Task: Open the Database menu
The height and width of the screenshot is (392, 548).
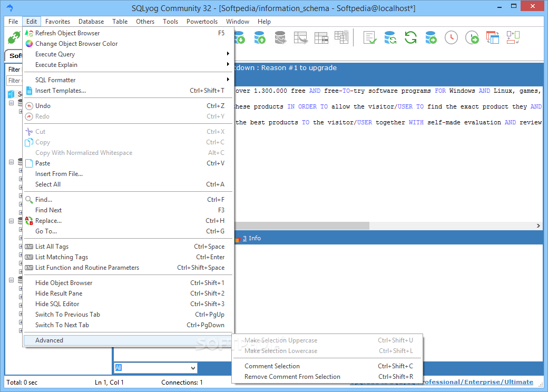Action: click(x=91, y=22)
